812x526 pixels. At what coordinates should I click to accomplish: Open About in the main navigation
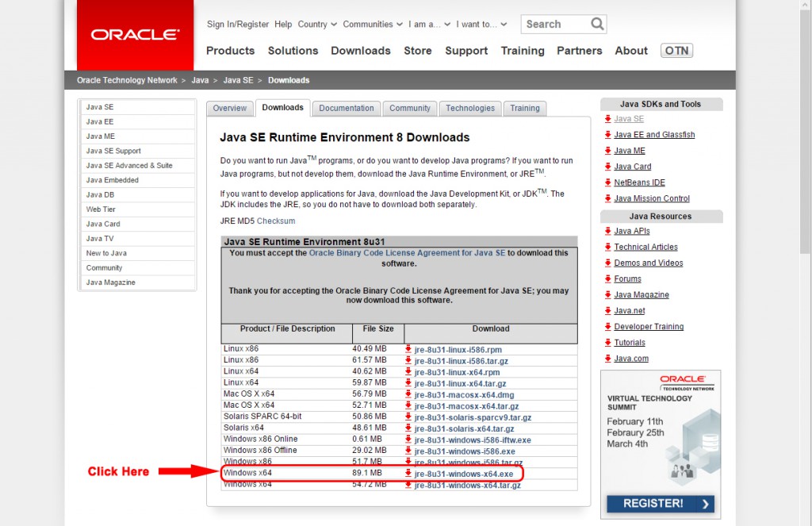pyautogui.click(x=631, y=51)
